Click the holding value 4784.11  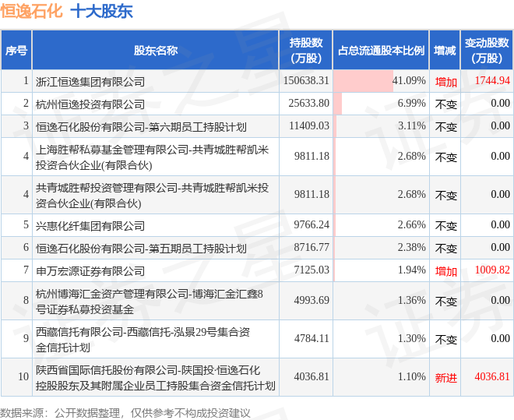(x=311, y=338)
